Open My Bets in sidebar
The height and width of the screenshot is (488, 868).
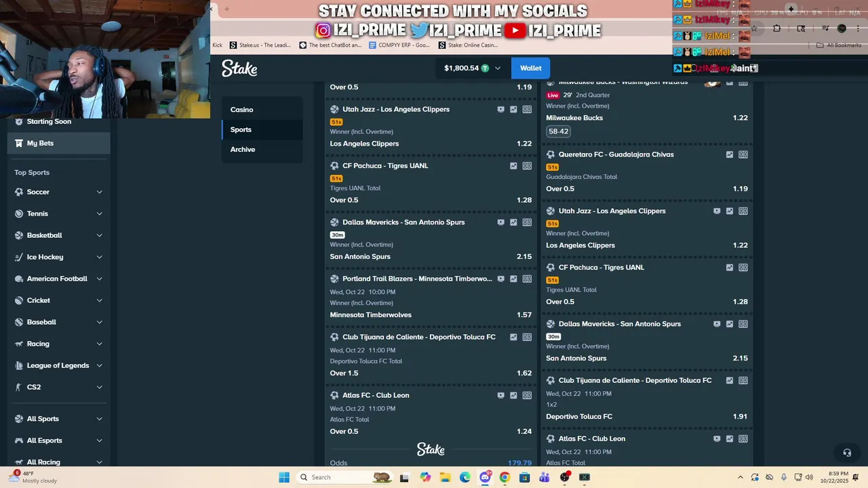(x=59, y=143)
